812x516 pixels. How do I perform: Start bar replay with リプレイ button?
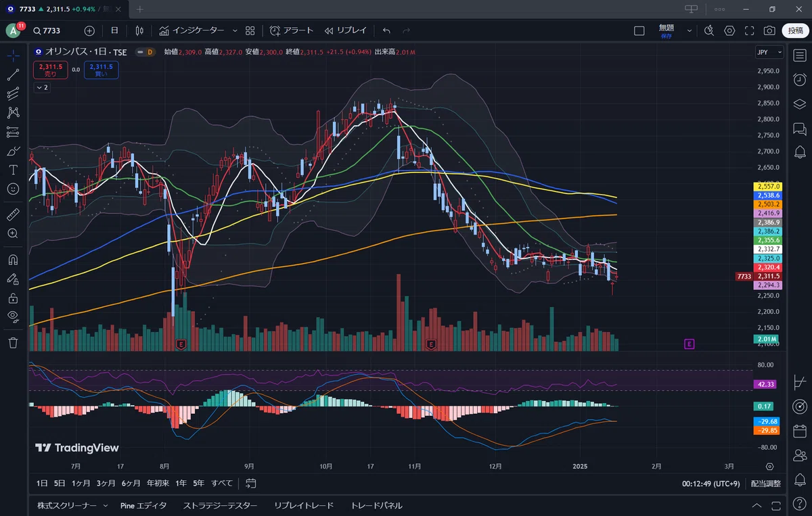click(345, 30)
